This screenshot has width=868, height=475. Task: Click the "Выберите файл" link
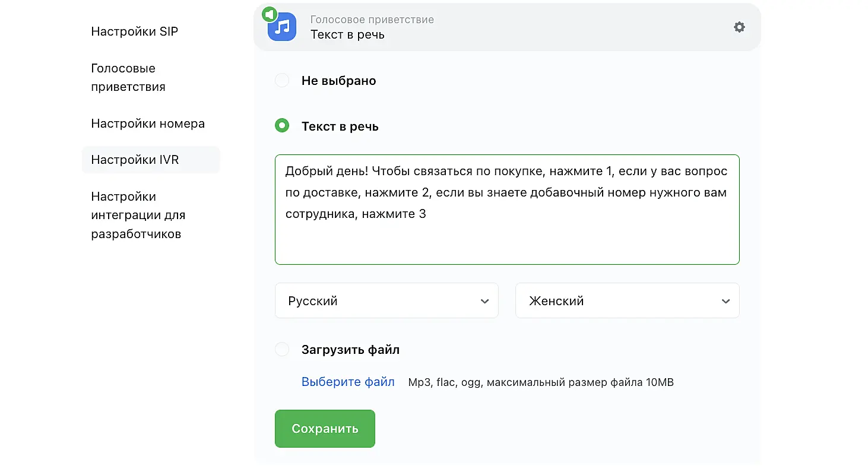point(348,382)
